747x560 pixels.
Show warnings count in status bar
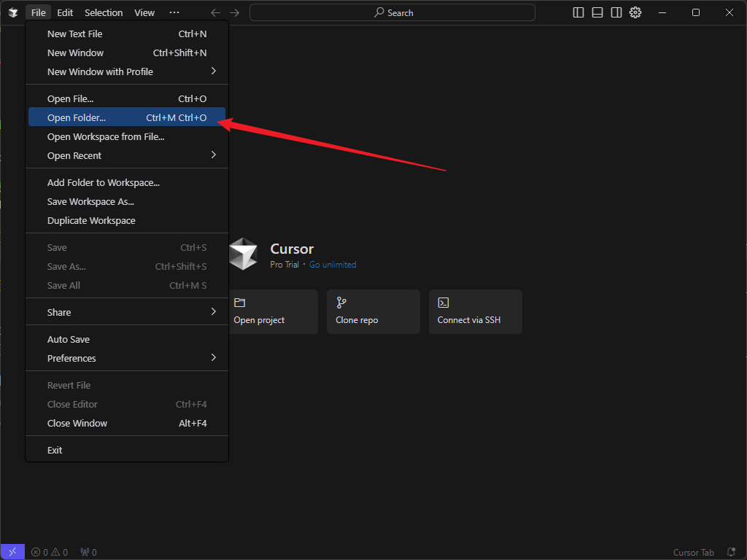60,553
